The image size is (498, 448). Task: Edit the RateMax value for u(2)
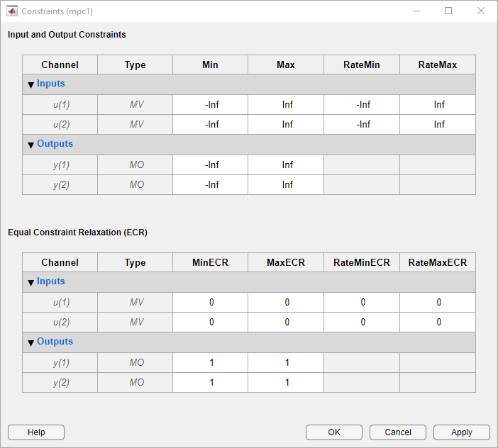pos(438,124)
